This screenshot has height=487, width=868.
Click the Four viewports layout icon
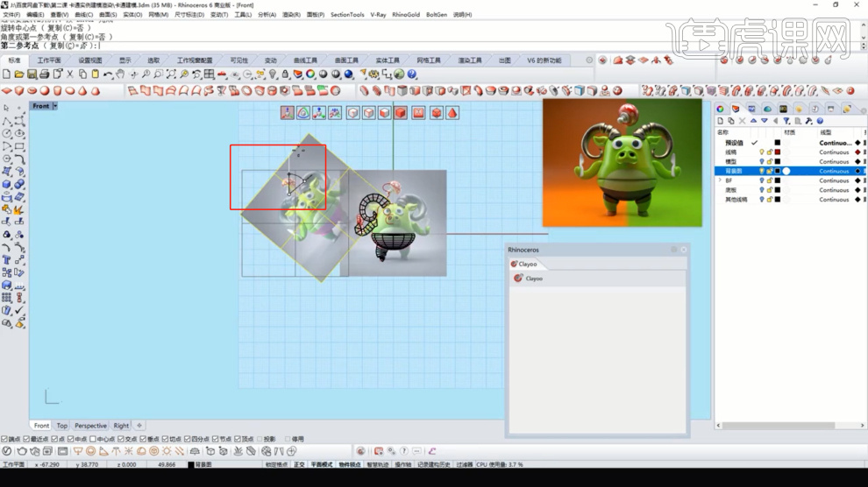(210, 74)
